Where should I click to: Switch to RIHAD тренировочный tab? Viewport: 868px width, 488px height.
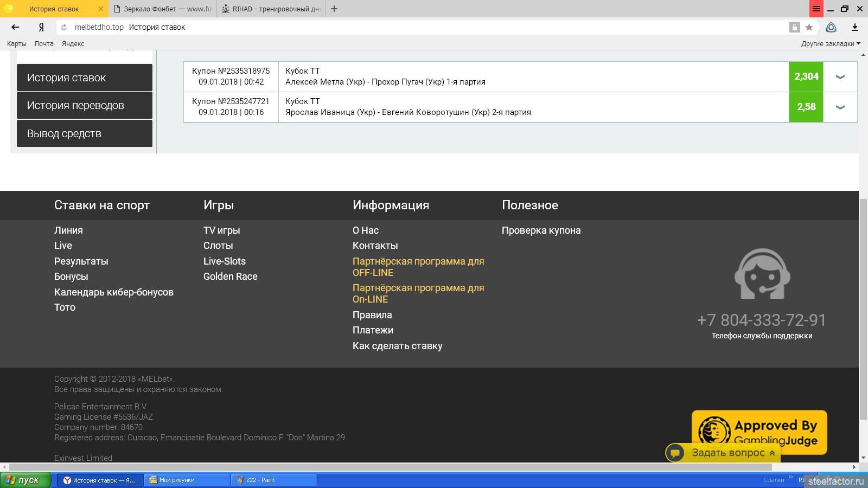[x=271, y=9]
